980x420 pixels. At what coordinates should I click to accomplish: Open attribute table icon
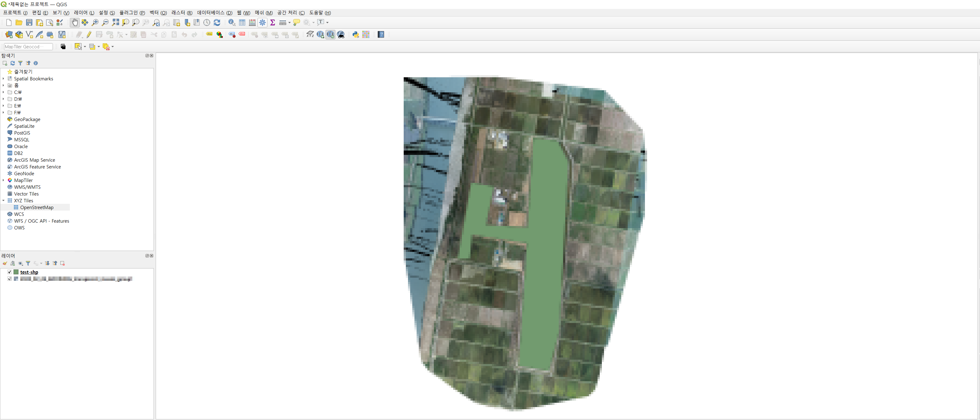(x=242, y=22)
